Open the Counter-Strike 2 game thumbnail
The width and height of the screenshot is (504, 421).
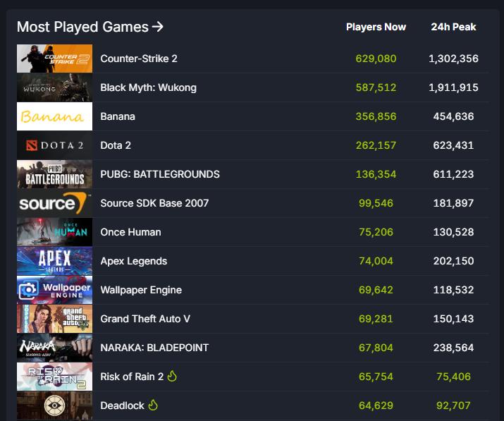click(55, 59)
